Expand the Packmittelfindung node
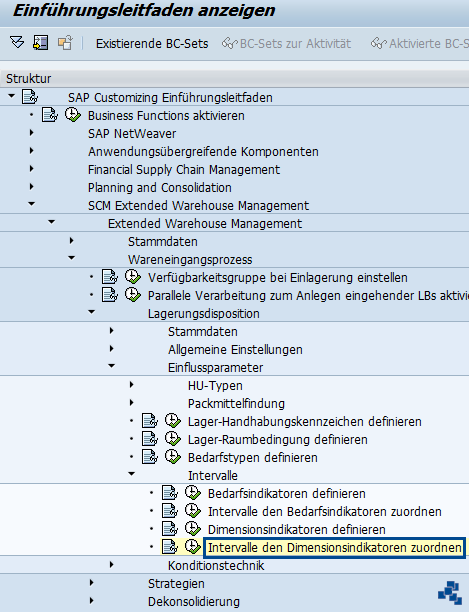Screen dimensions: 469x612 131,403
